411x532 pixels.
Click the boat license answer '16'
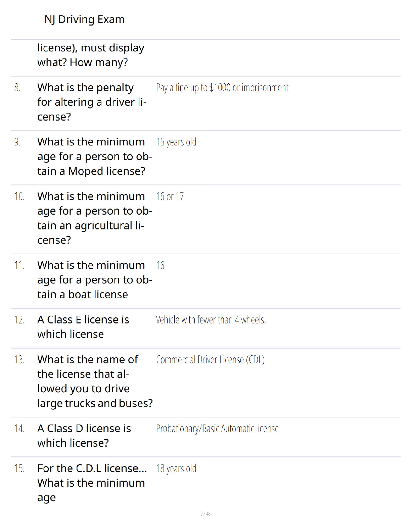click(160, 266)
